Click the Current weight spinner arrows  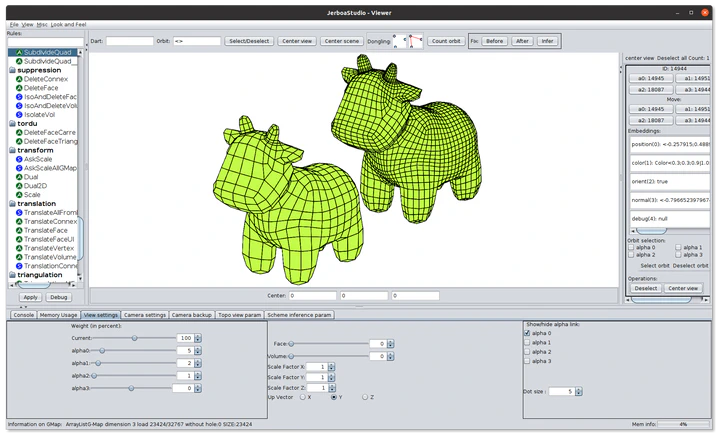coord(198,338)
